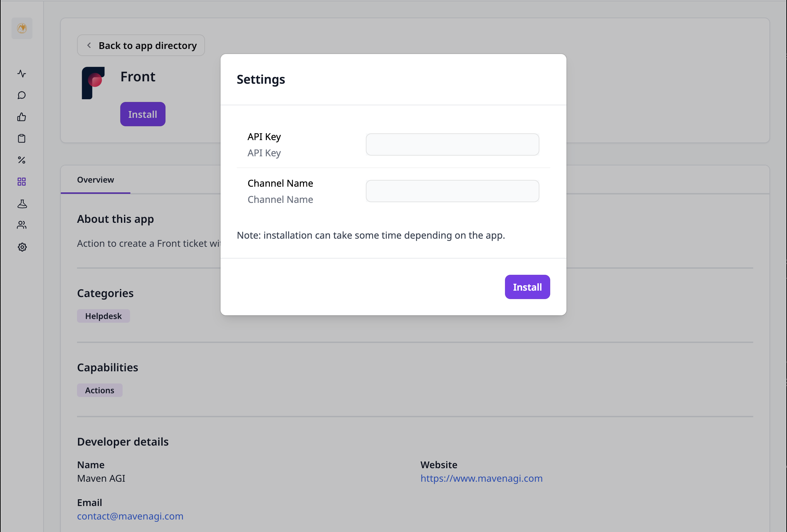Click the contact@mavenagi.com email link
The image size is (787, 532).
(x=130, y=516)
